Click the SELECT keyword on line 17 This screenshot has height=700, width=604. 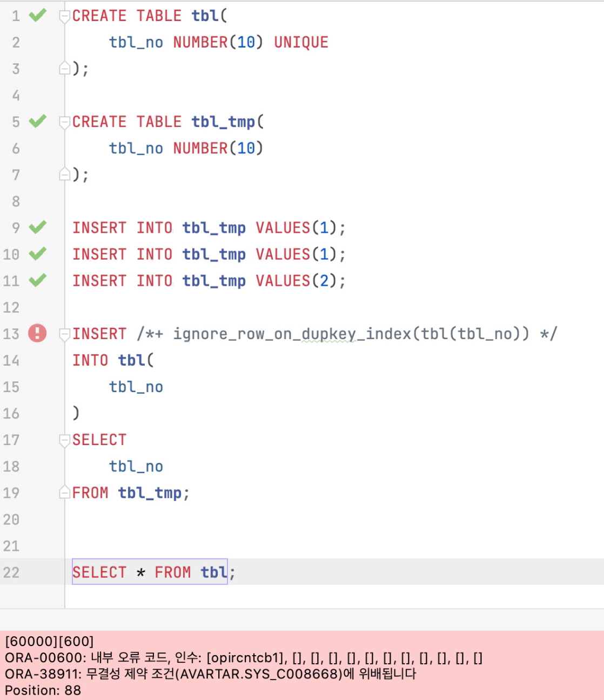point(99,440)
